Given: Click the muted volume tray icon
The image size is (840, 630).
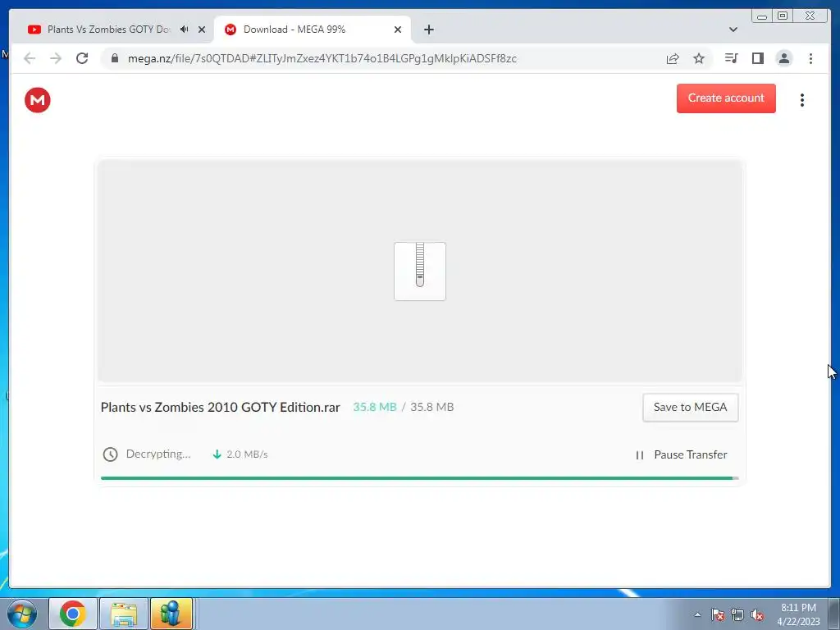Looking at the screenshot, I should pyautogui.click(x=757, y=615).
